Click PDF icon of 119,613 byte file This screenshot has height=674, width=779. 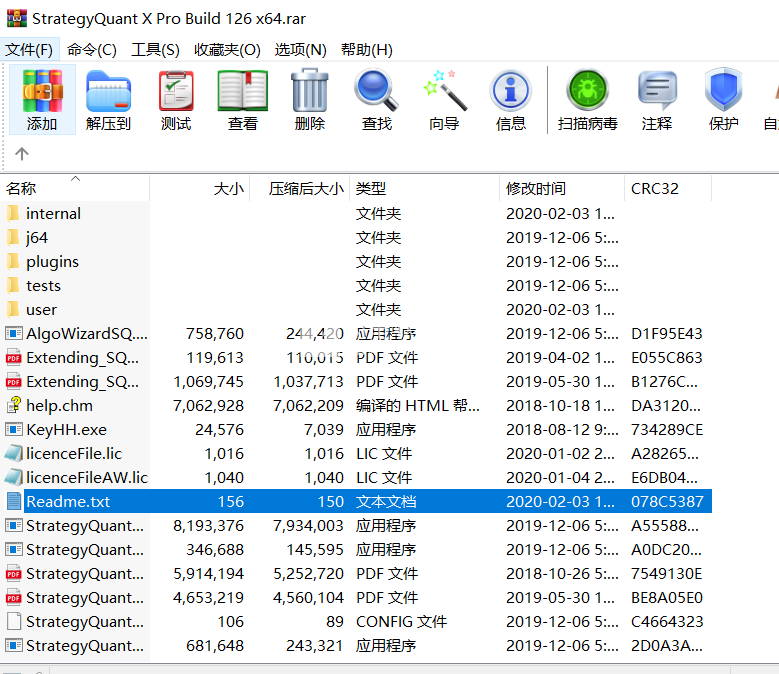coord(14,357)
